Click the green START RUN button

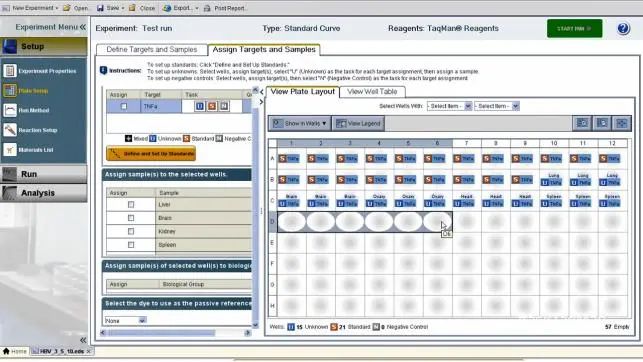575,29
